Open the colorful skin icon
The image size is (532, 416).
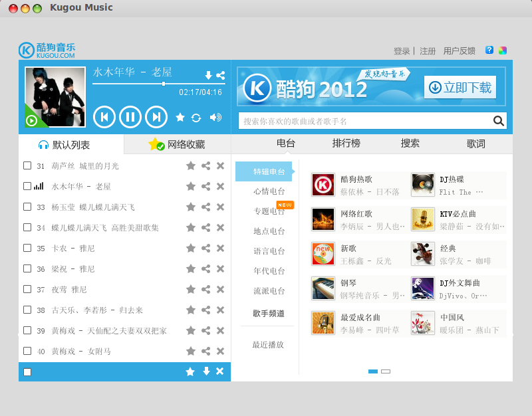[x=503, y=51]
